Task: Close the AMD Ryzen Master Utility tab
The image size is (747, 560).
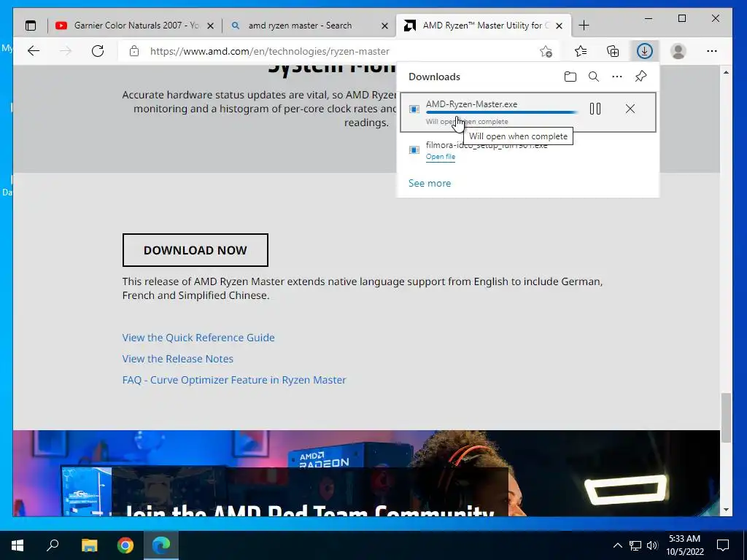Action: (x=560, y=26)
